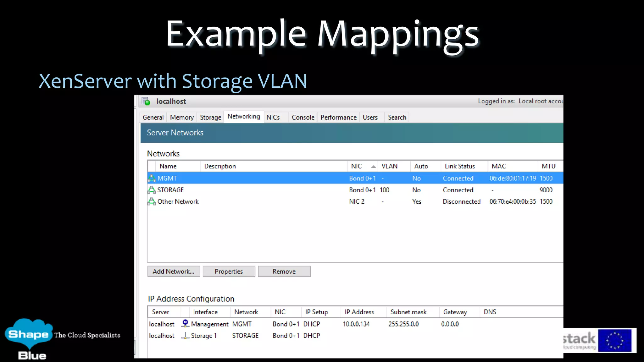Screen dimensions: 644x362
Task: Click the MGMT network icon
Action: [x=152, y=178]
